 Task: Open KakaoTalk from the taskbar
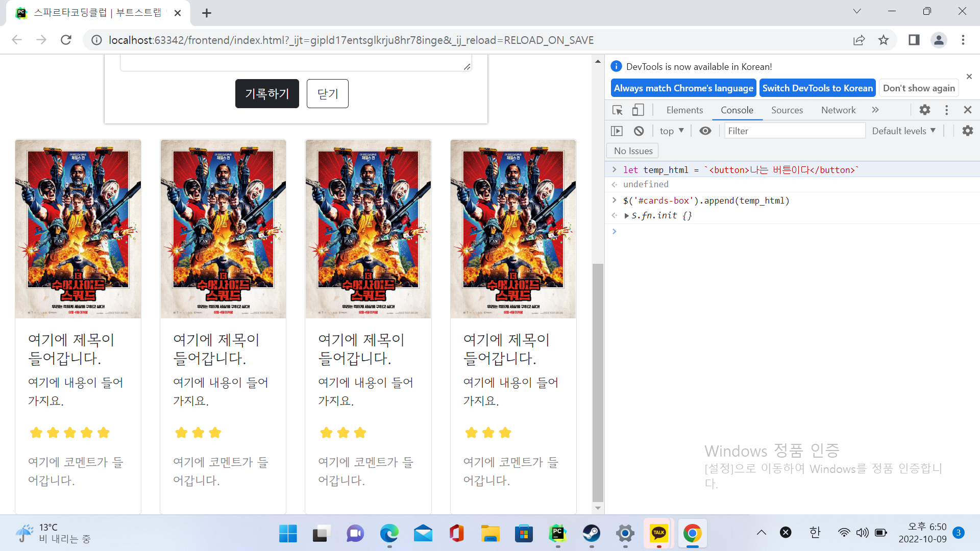pyautogui.click(x=658, y=533)
